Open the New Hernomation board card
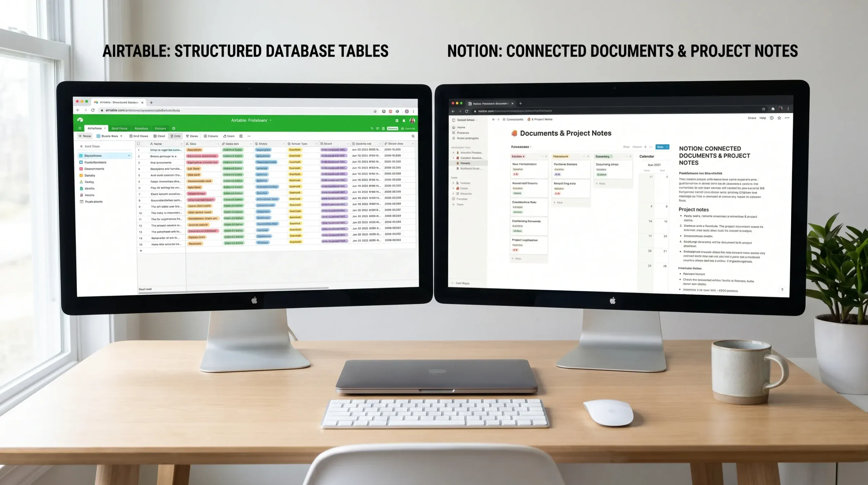Screen dimensions: 868x485 point(529,169)
